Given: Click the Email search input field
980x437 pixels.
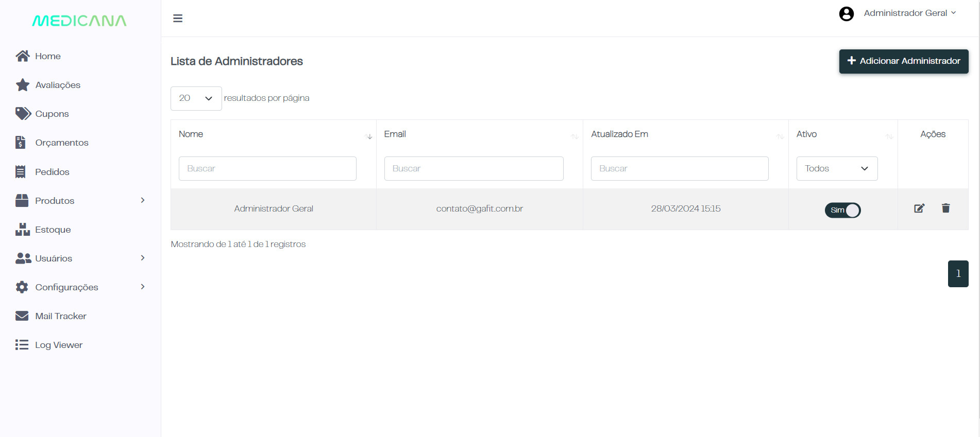Looking at the screenshot, I should tap(474, 169).
